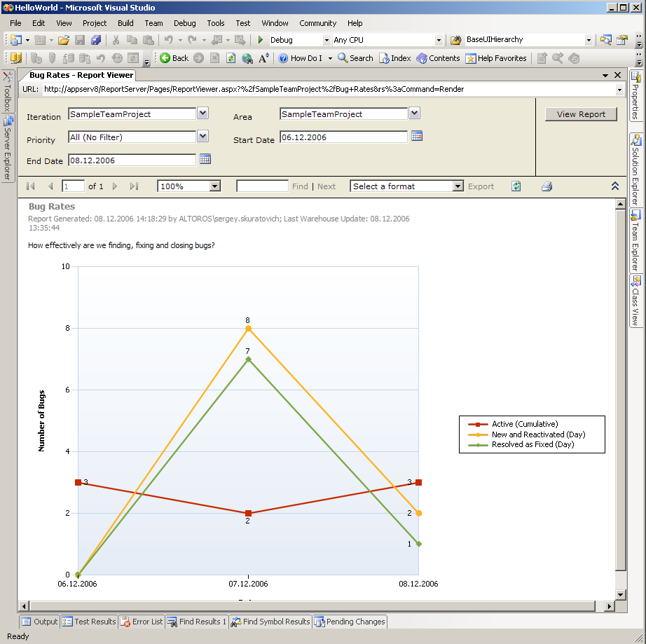Open the active files list arrow
This screenshot has width=646, height=644.
point(605,76)
